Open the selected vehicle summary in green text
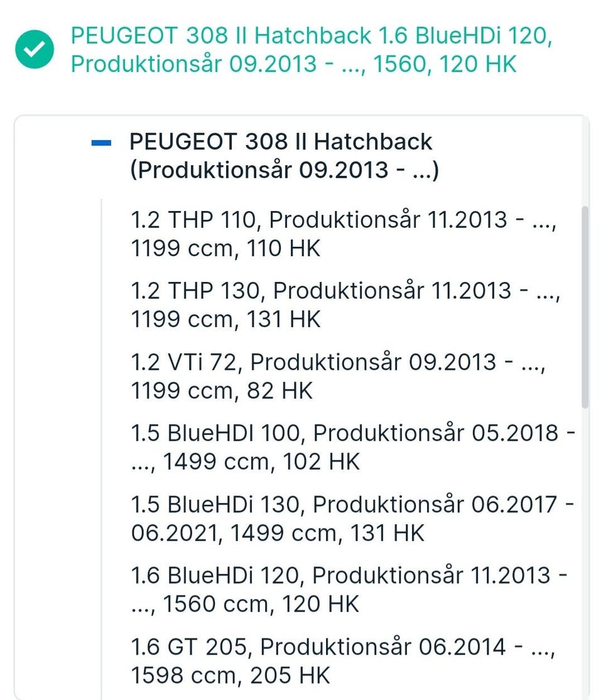This screenshot has height=700, width=603. pyautogui.click(x=312, y=50)
